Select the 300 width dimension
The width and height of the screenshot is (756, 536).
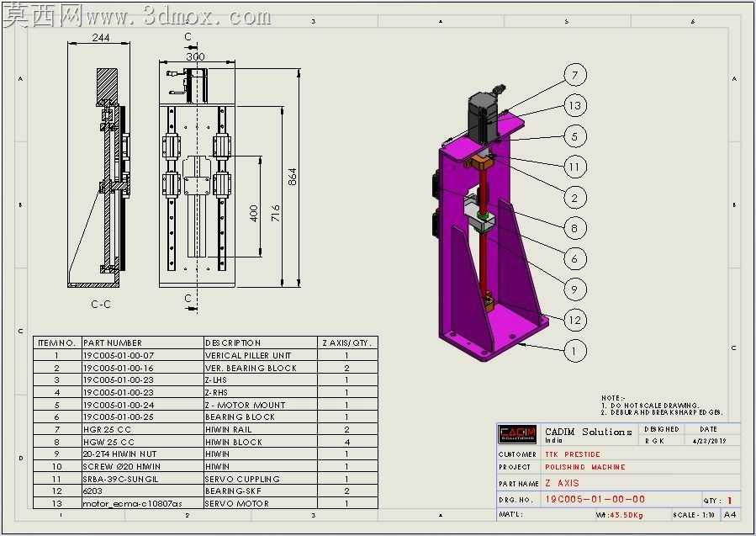195,56
